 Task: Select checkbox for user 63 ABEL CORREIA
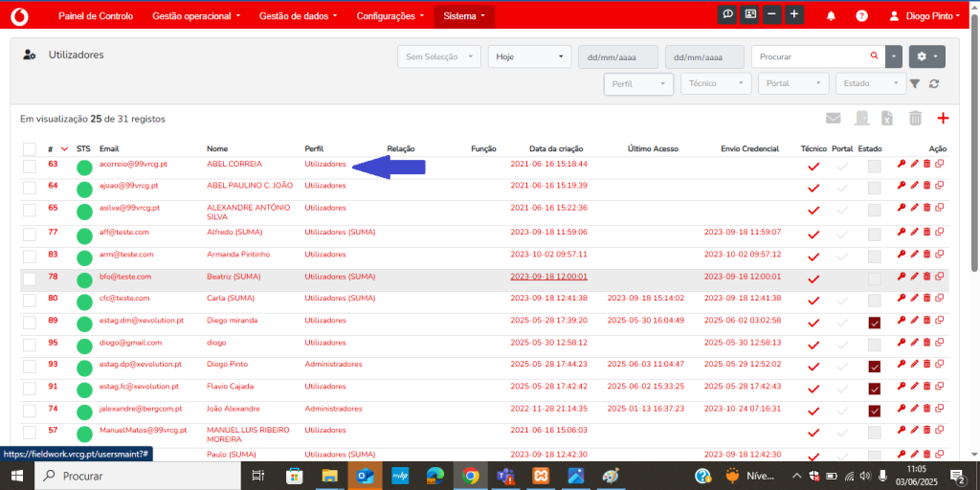point(30,167)
